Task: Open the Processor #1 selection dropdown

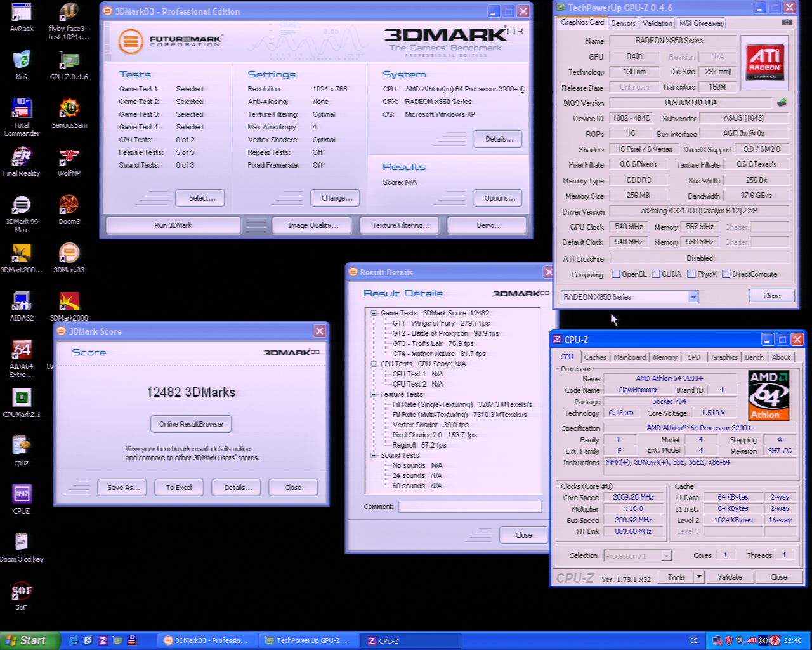Action: (666, 555)
